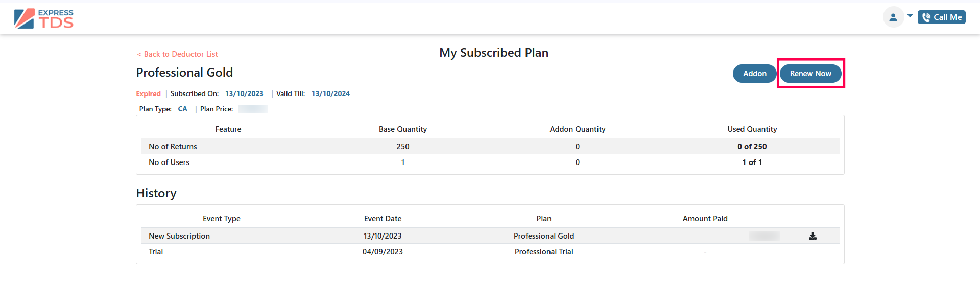This screenshot has width=980, height=304.
Task: Select the No of Users row
Action: point(490,162)
